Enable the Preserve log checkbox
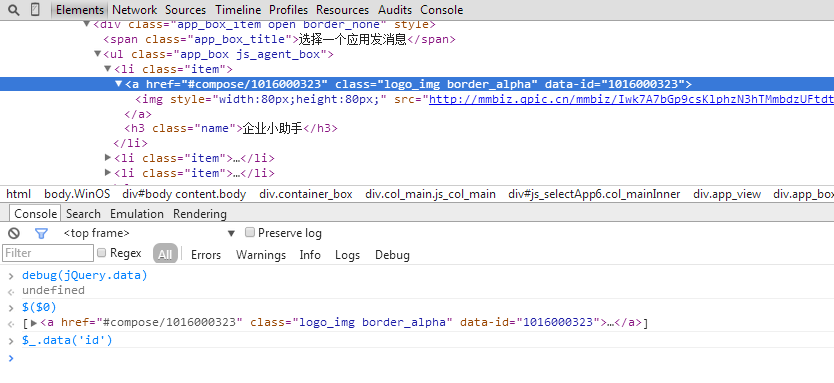The image size is (834, 383). coord(249,232)
